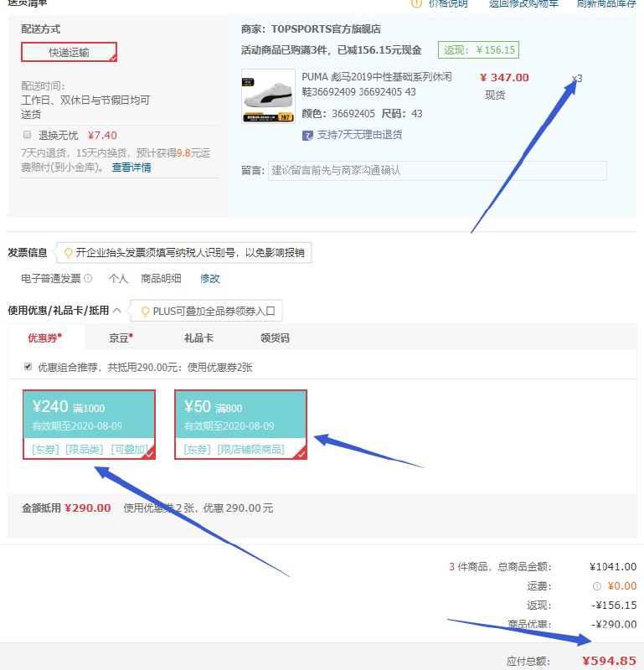The width and height of the screenshot is (644, 670).
Task: Enable the 退换无忧 checkbox
Action: [28, 135]
